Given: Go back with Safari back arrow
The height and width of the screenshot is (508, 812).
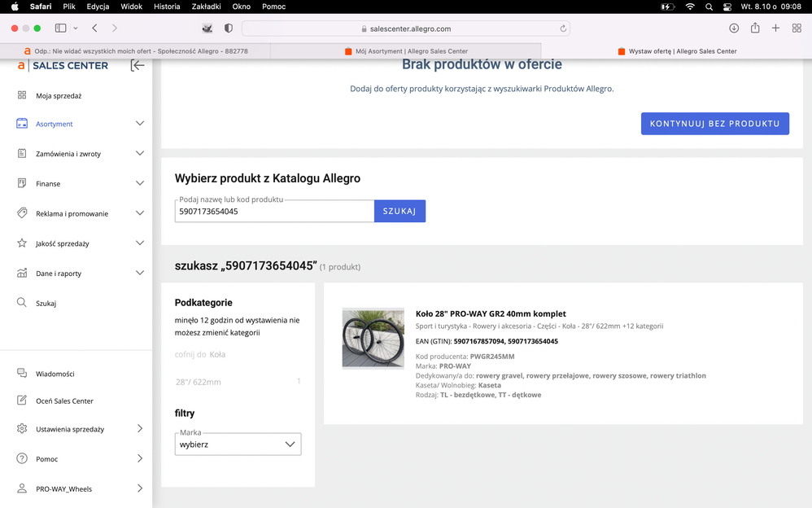Looking at the screenshot, I should [94, 28].
